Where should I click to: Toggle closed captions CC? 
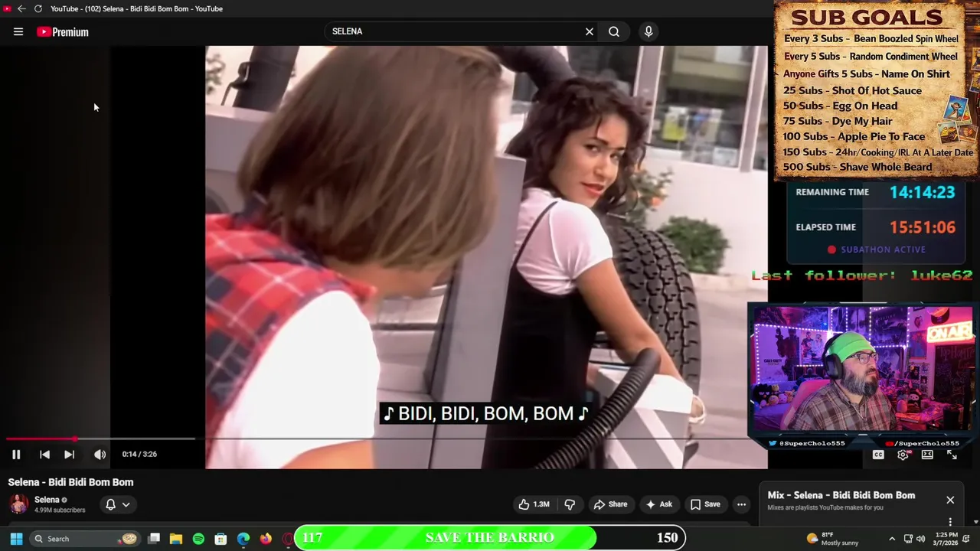(878, 455)
